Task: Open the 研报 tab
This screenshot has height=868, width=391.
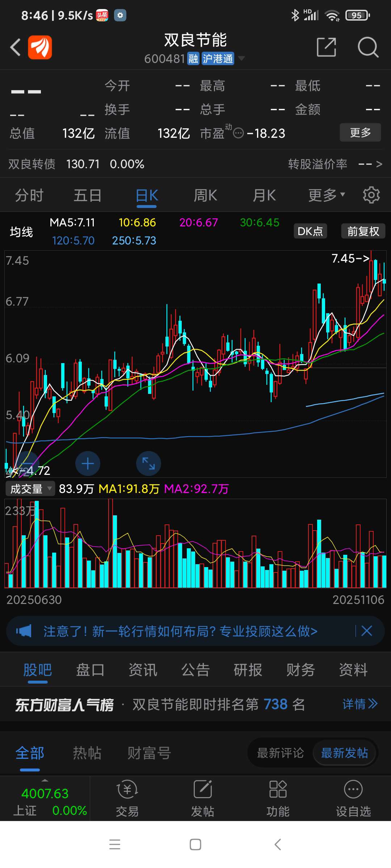Action: [248, 670]
